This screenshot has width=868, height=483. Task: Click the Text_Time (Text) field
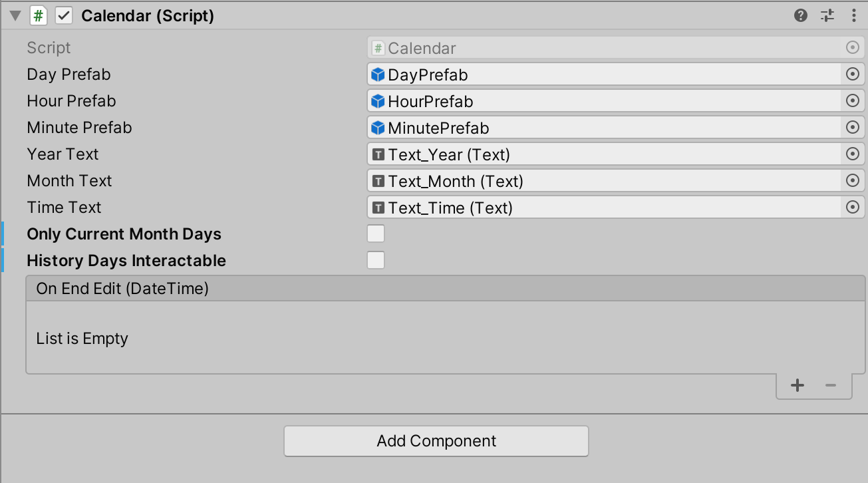(599, 207)
